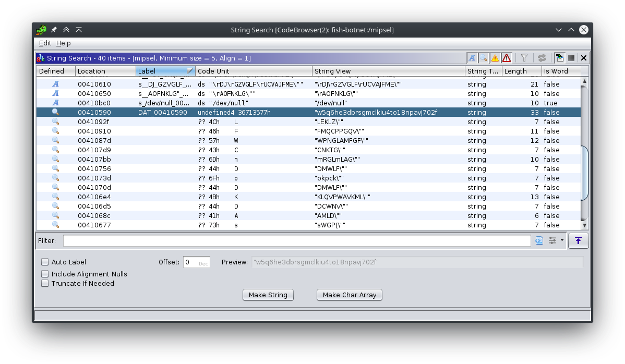Click into the Filter text field
Image resolution: width=625 pixels, height=364 pixels.
click(x=296, y=240)
